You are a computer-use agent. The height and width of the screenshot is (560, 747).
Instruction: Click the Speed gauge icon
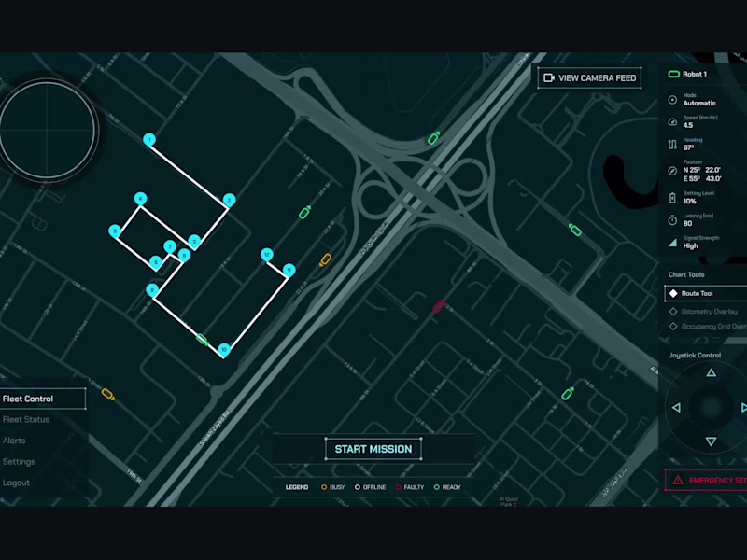pos(672,122)
